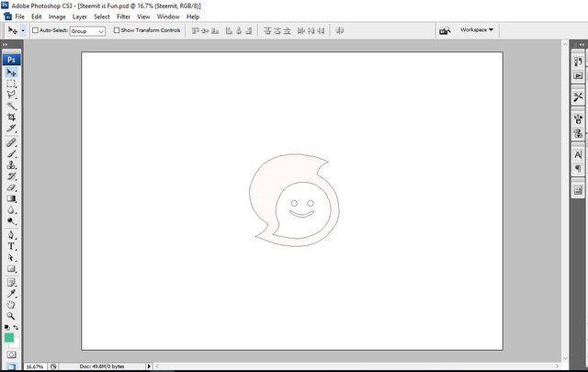Click the Auto-Align Layers button

click(340, 30)
